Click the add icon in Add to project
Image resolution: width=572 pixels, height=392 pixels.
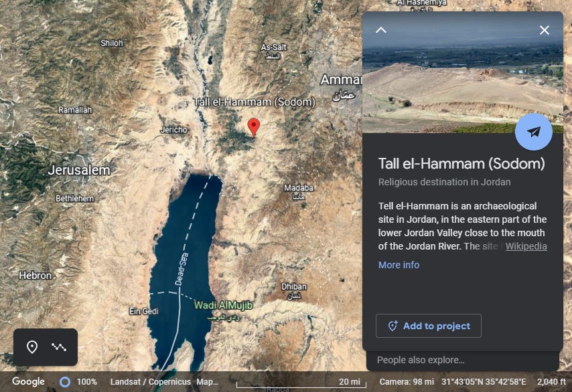coord(392,326)
